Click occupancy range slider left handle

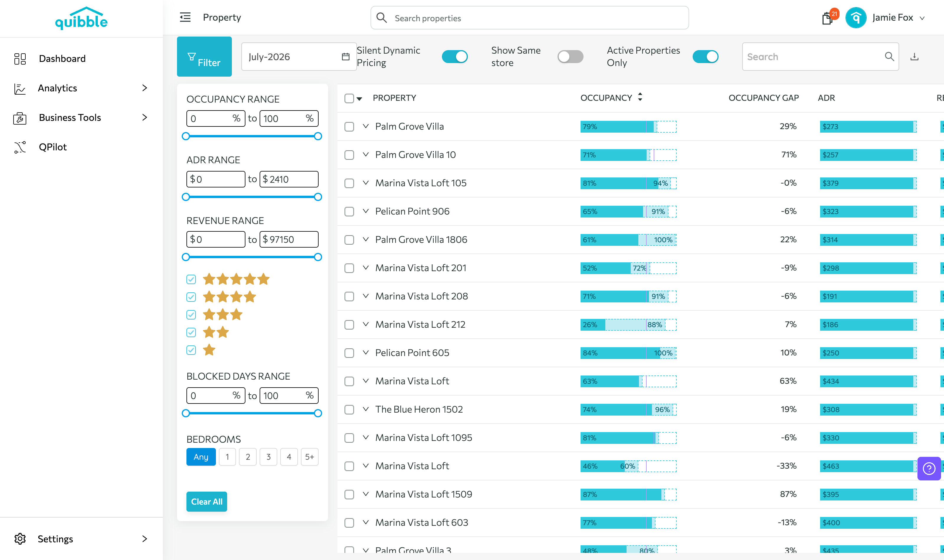click(x=185, y=136)
